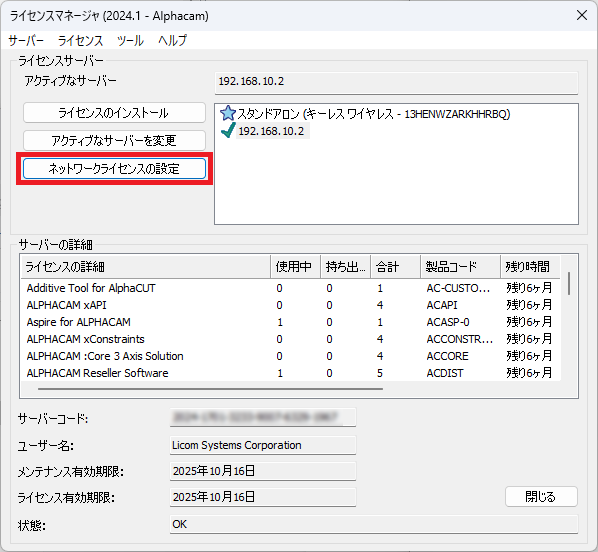
Task: Click 使用中 value 1 for Aspire row
Action: (x=280, y=322)
